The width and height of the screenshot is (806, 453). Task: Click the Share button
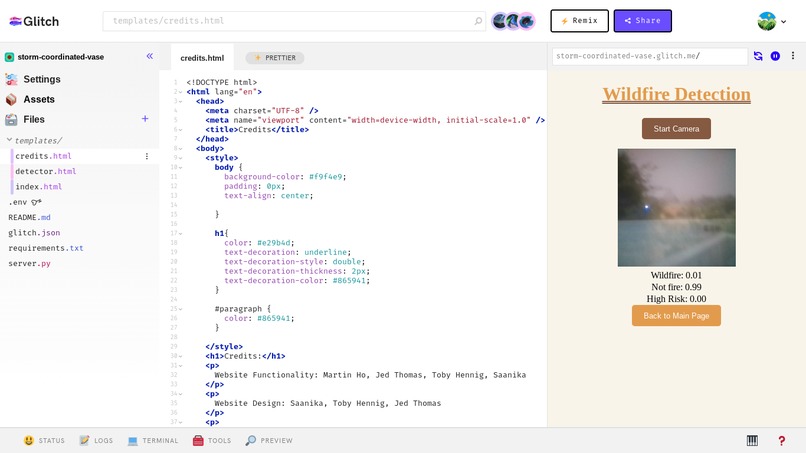[x=643, y=21]
